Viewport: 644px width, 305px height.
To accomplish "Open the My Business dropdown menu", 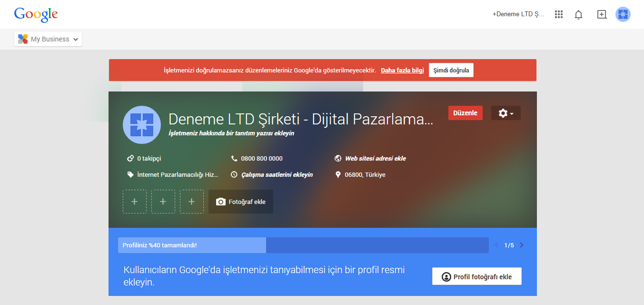I will point(48,39).
